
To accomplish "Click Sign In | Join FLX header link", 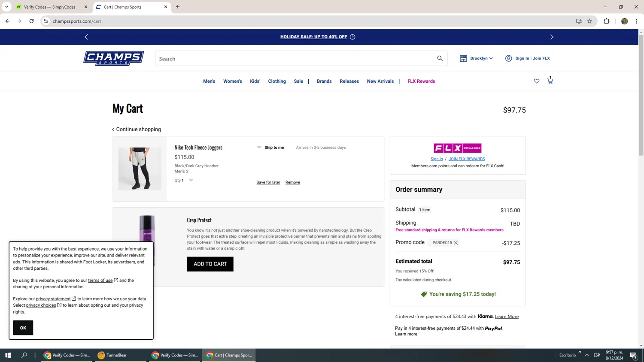I will click(532, 58).
